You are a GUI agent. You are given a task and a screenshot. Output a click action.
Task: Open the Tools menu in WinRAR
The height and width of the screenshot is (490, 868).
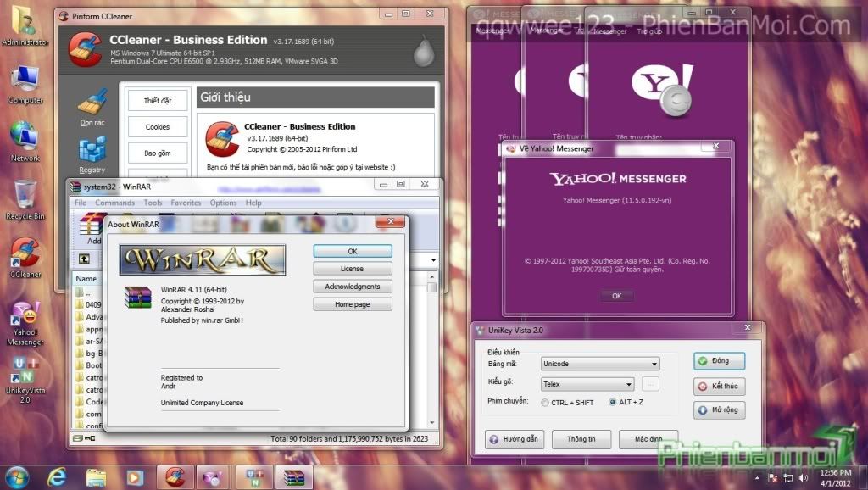point(153,203)
